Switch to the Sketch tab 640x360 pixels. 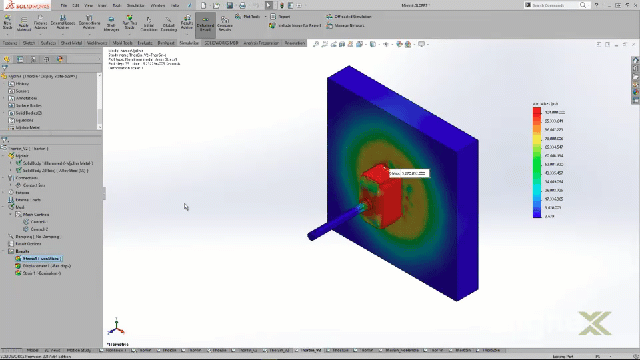[29, 43]
